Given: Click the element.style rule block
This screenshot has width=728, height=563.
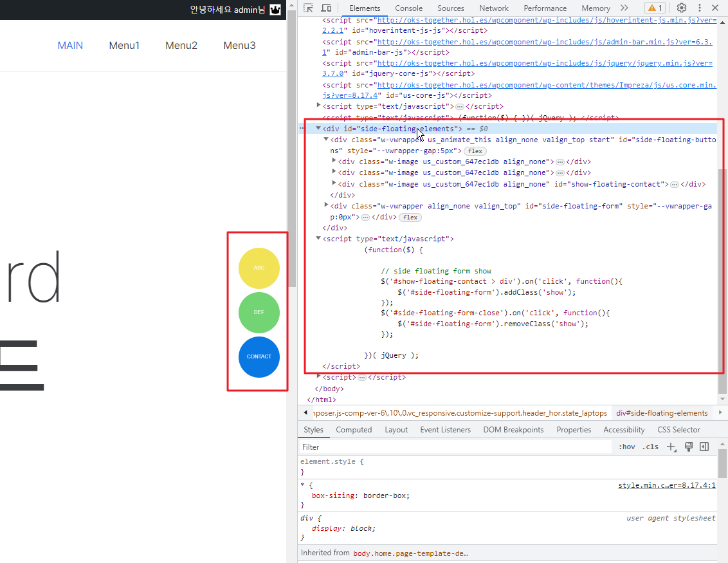Looking at the screenshot, I should click(507, 467).
